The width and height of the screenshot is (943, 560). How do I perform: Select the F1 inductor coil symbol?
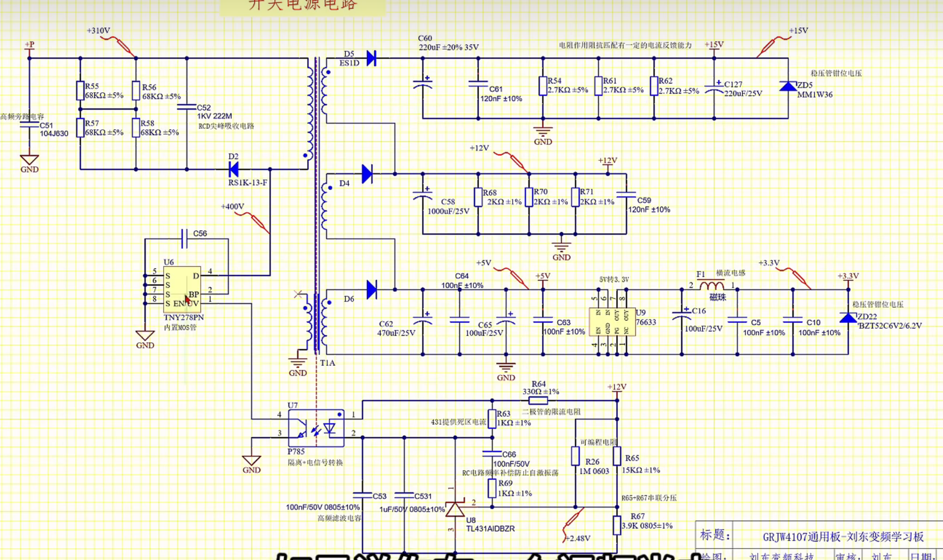point(712,286)
